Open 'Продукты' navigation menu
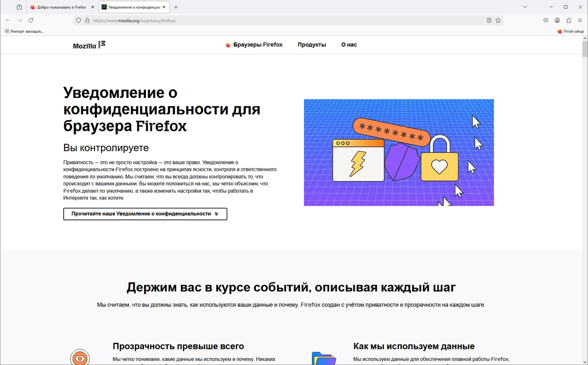This screenshot has width=588, height=365. click(312, 45)
